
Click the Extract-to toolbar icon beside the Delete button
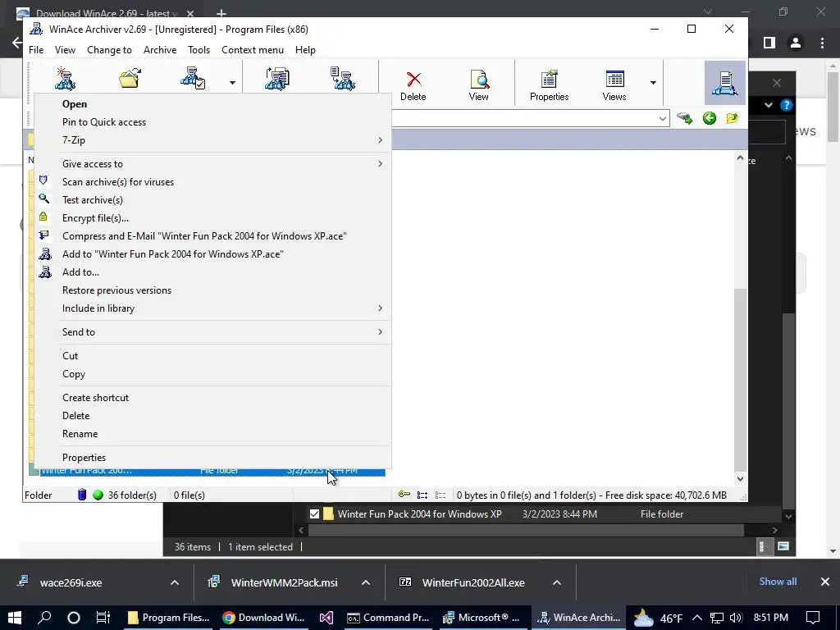pos(343,79)
